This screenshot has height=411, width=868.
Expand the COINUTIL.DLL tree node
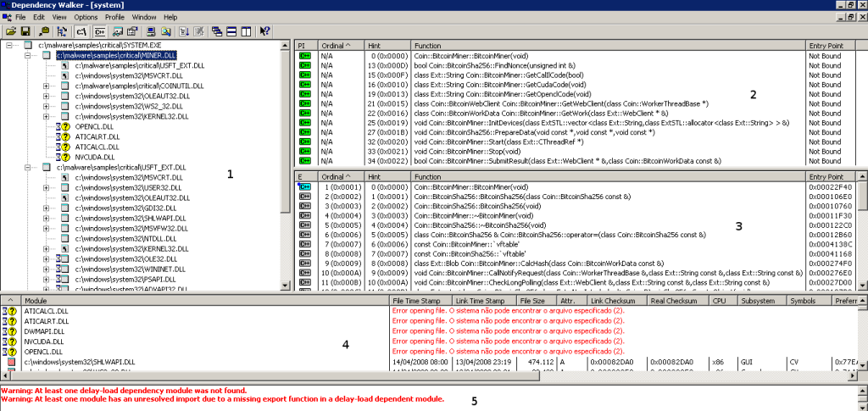46,86
